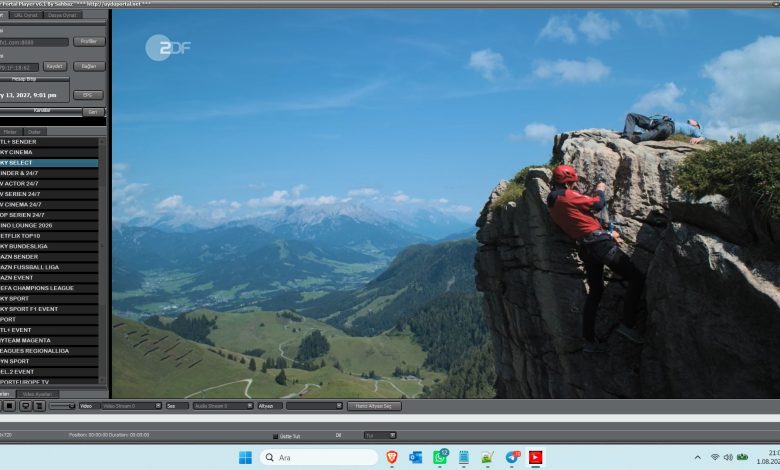Switch to the Dosya Oynat tab
This screenshot has width=780, height=470.
coord(63,15)
